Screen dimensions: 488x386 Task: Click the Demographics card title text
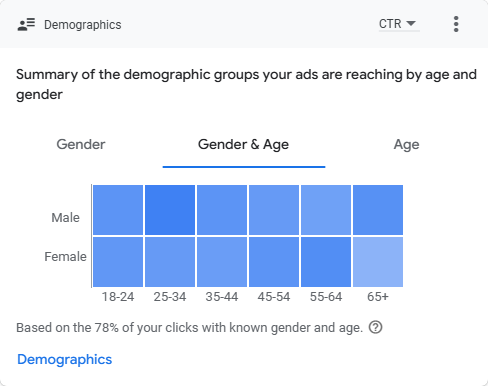[83, 25]
